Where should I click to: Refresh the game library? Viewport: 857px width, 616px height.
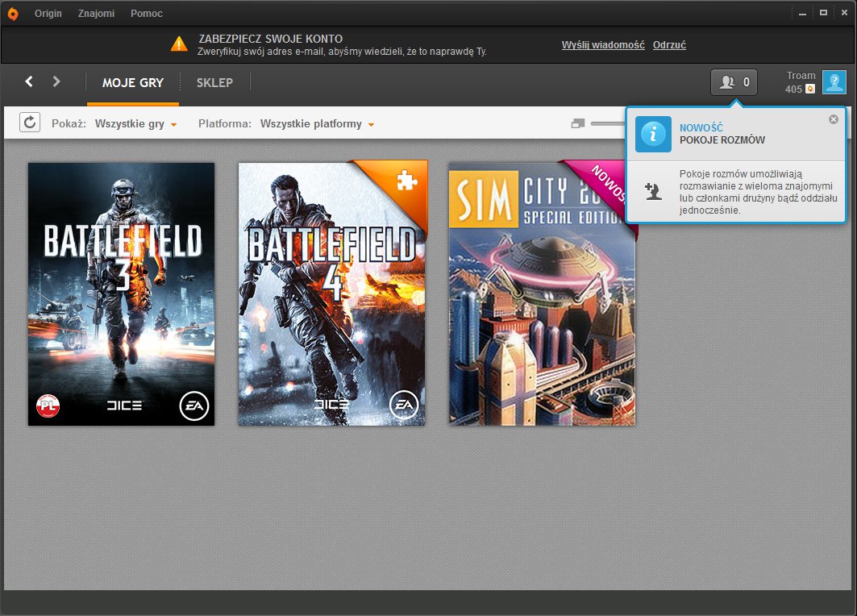(30, 123)
